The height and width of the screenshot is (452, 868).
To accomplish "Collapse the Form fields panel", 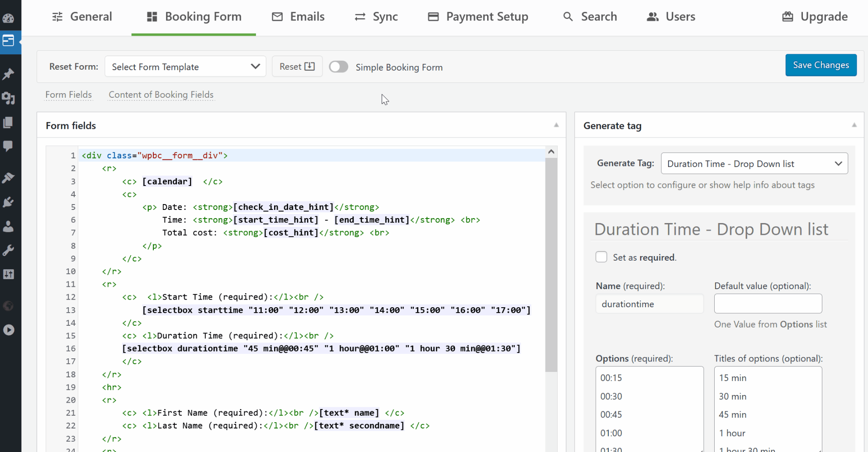I will (x=556, y=125).
